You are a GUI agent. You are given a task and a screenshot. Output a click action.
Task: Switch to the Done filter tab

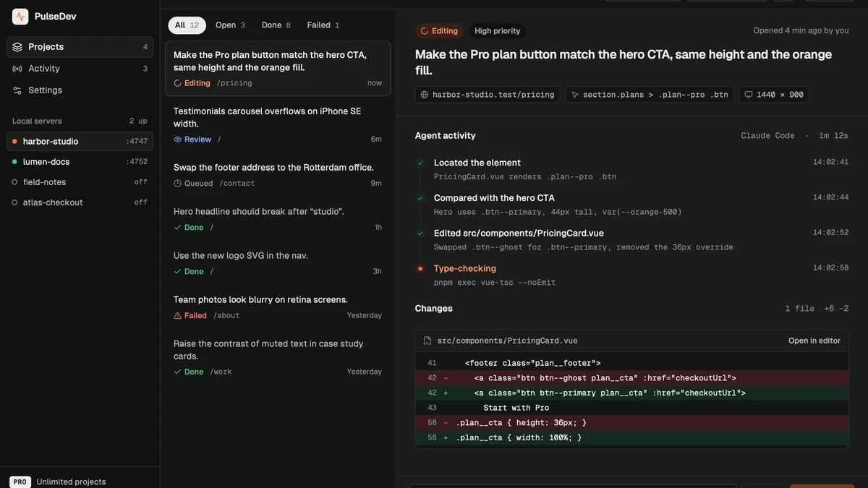click(x=276, y=25)
